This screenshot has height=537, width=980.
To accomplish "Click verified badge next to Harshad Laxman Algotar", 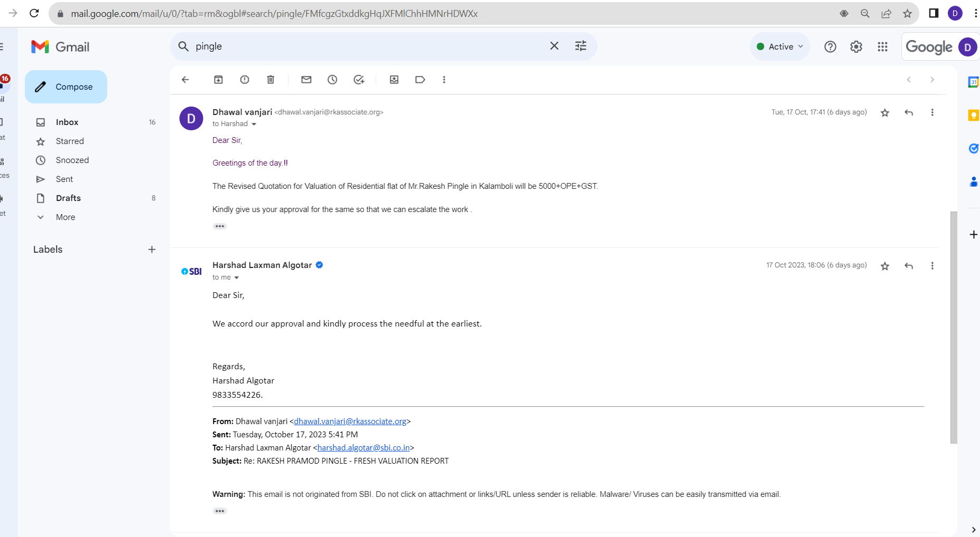I will click(x=319, y=265).
